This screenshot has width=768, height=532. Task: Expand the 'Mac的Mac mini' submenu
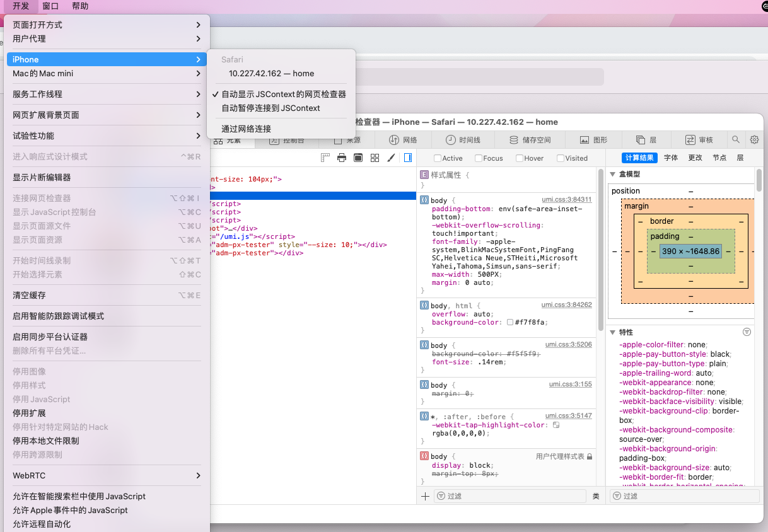point(107,73)
